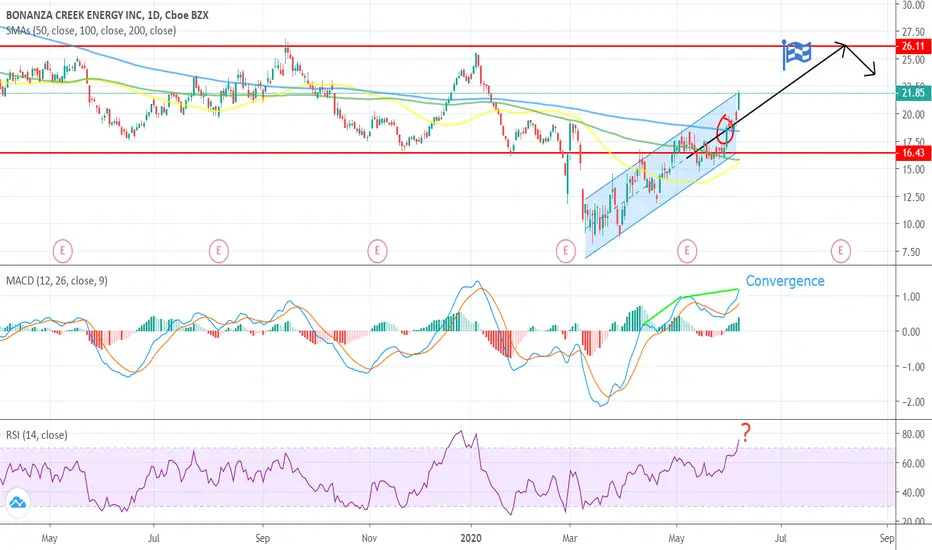
Task: Click the earnings E marker between July and September
Action: coord(219,251)
